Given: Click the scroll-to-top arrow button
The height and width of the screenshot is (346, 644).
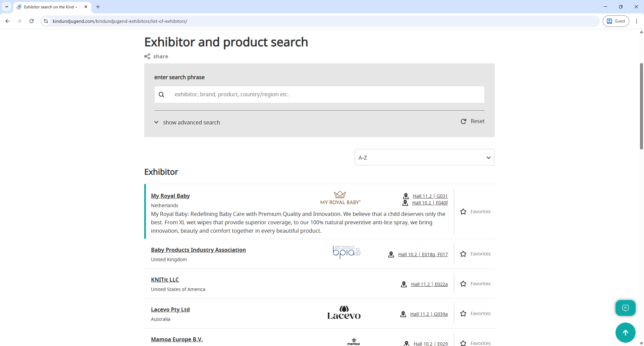Looking at the screenshot, I should tap(625, 332).
